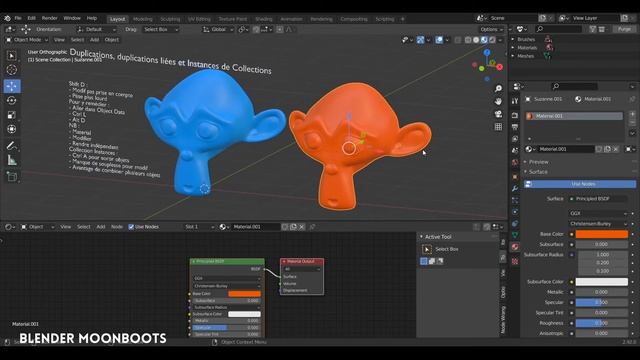Expand the Brushes row in outliner
This screenshot has height=360, width=640.
point(513,40)
